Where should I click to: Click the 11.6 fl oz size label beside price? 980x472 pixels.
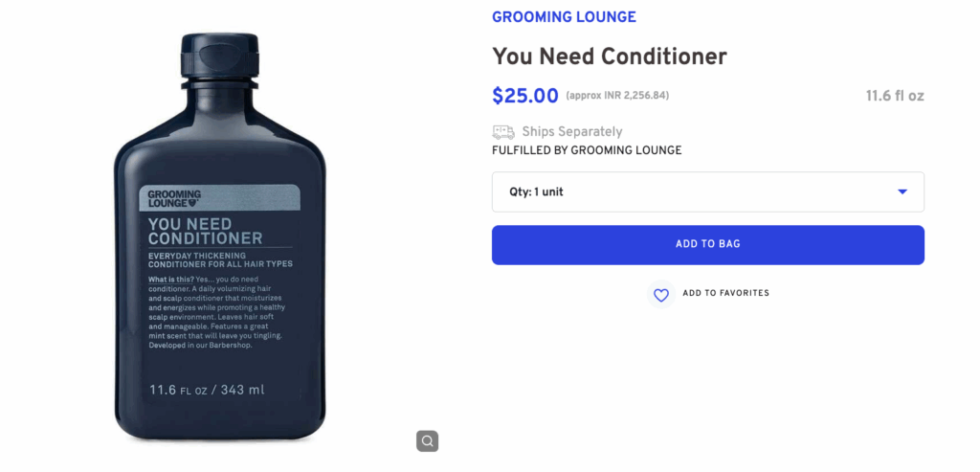point(895,96)
